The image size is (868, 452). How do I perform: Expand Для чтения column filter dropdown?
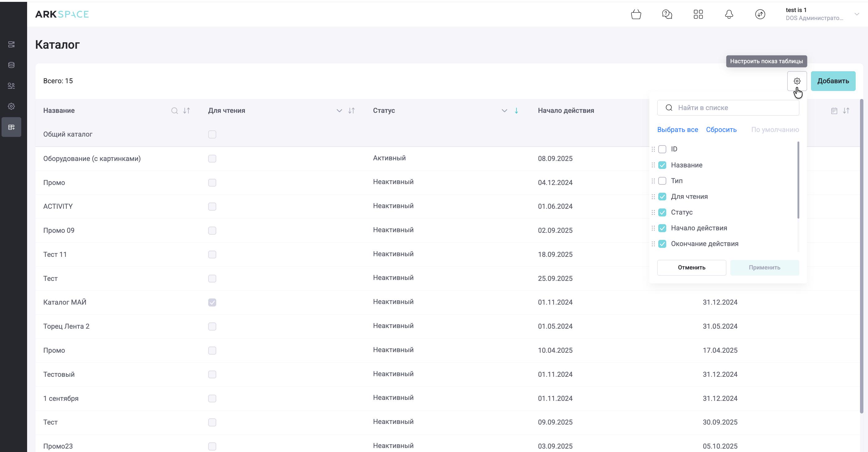pyautogui.click(x=339, y=111)
